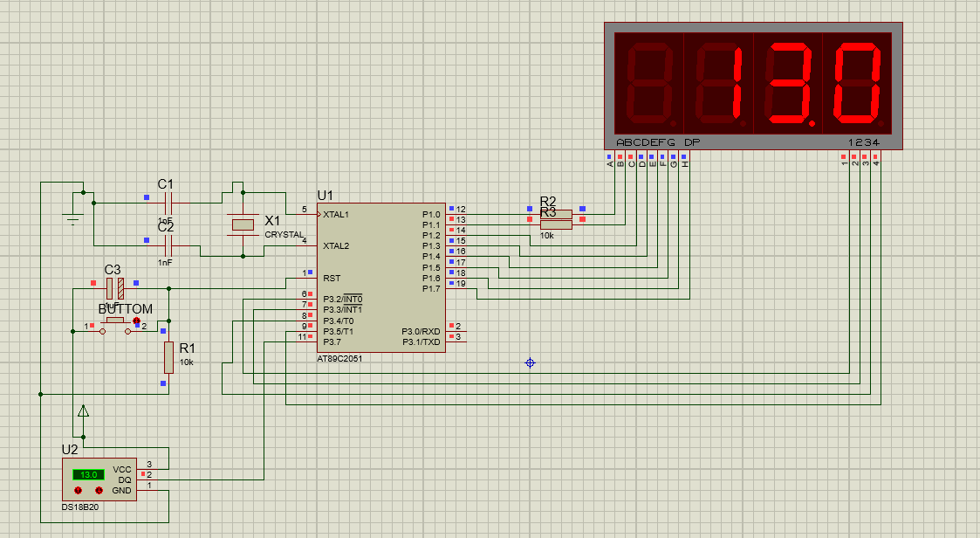Image resolution: width=980 pixels, height=538 pixels.
Task: Select the BUTTOM push button plunger
Action: coord(115,321)
